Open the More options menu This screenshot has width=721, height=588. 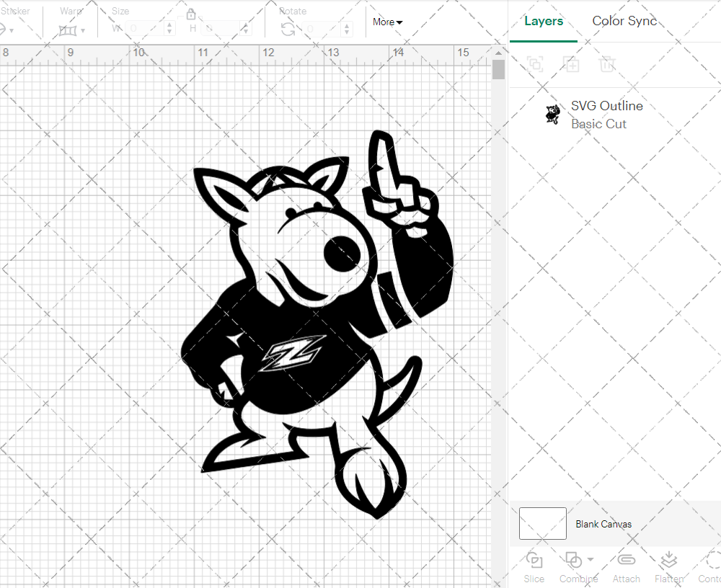[387, 22]
